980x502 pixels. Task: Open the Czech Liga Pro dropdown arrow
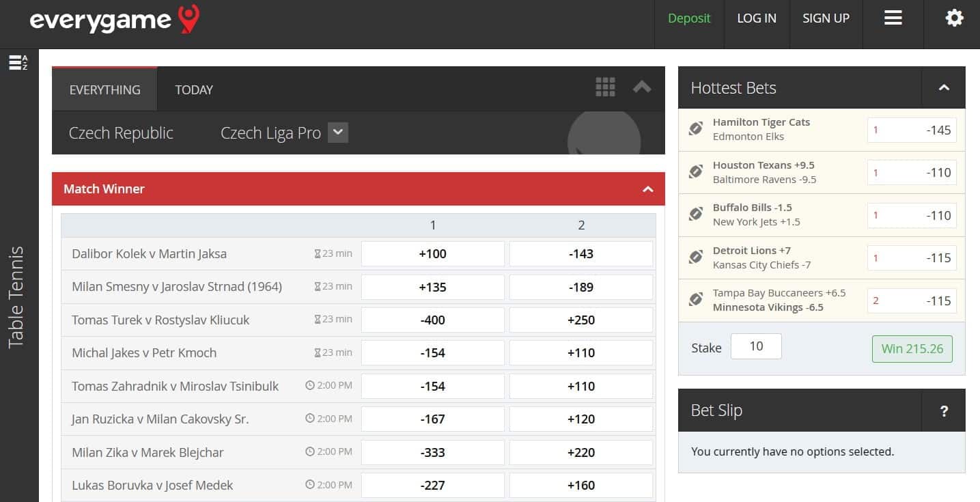coord(338,133)
